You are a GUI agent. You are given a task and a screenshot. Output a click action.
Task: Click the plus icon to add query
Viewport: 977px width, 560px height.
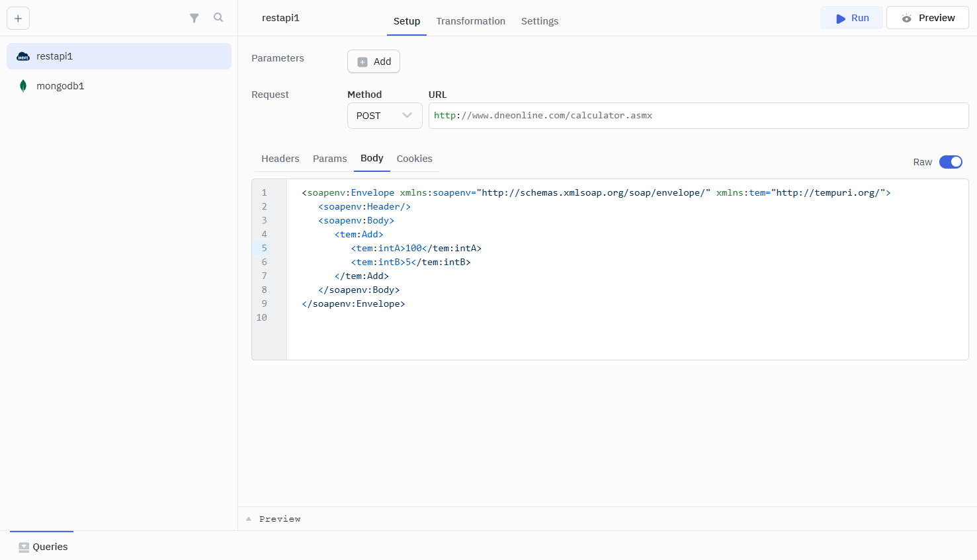tap(18, 19)
